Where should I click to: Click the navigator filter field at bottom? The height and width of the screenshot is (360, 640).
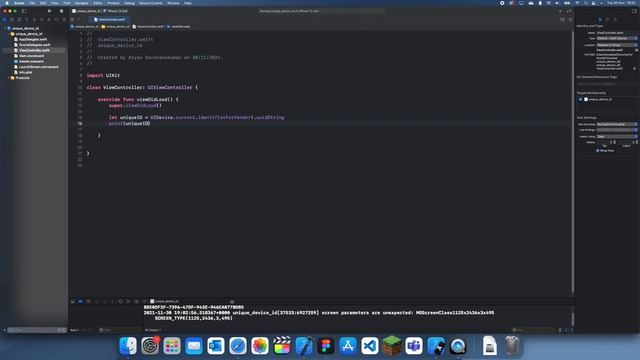click(37, 330)
